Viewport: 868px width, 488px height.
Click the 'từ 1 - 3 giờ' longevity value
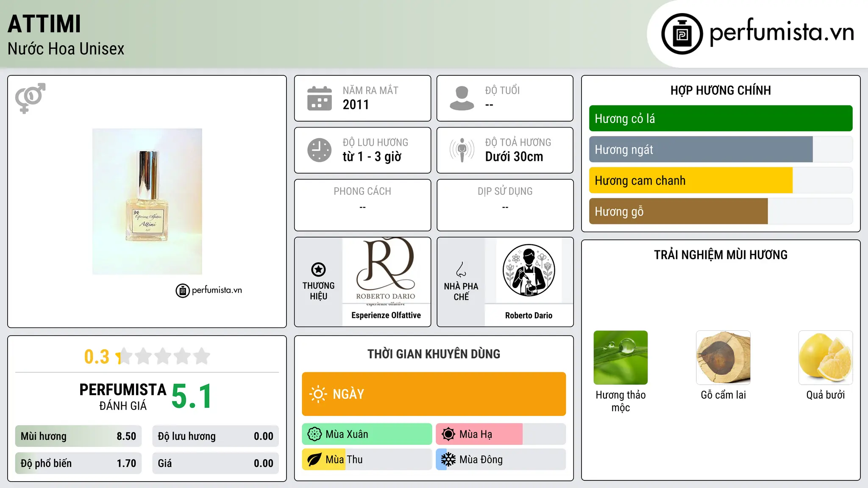372,157
